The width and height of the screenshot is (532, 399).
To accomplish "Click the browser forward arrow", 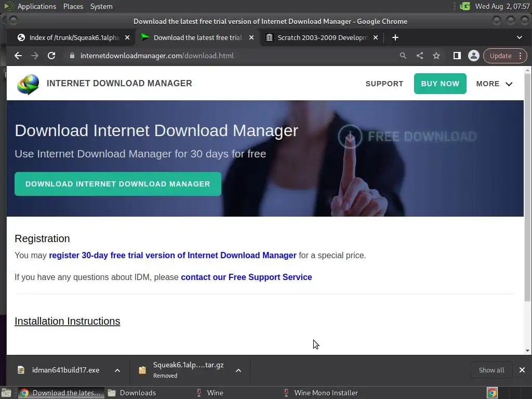I will pos(35,56).
